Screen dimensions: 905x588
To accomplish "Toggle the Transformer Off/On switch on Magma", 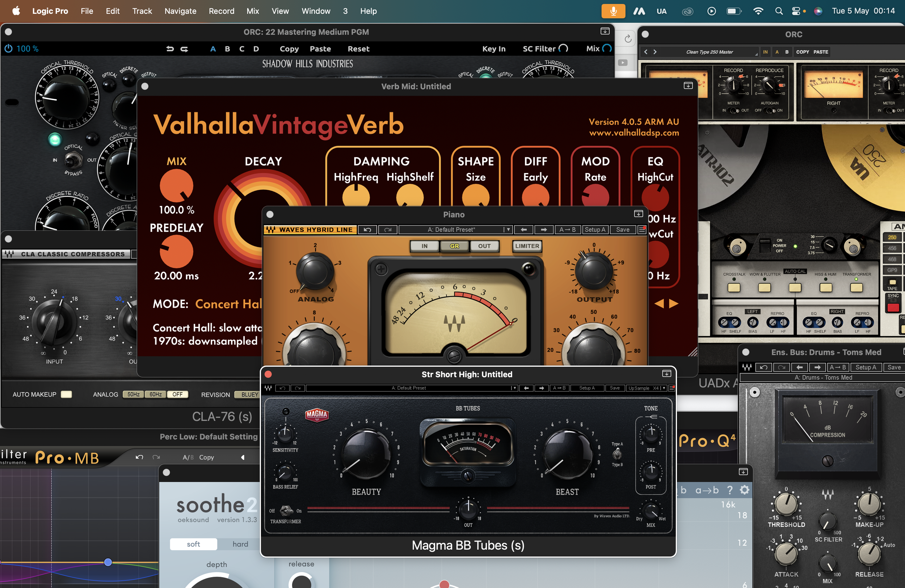I will pos(286,511).
